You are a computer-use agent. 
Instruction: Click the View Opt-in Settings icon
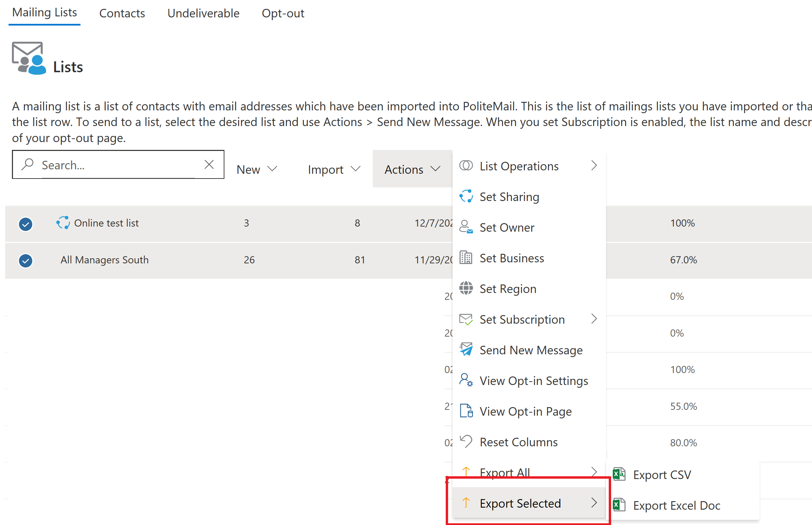coord(466,380)
